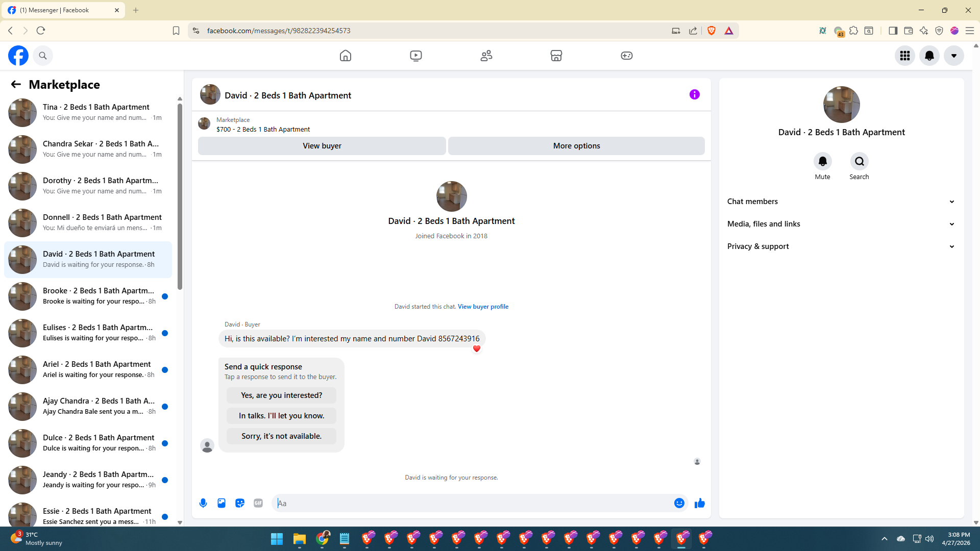Open Eulises's unread chat conversation
The height and width of the screenshot is (551, 980).
88,333
